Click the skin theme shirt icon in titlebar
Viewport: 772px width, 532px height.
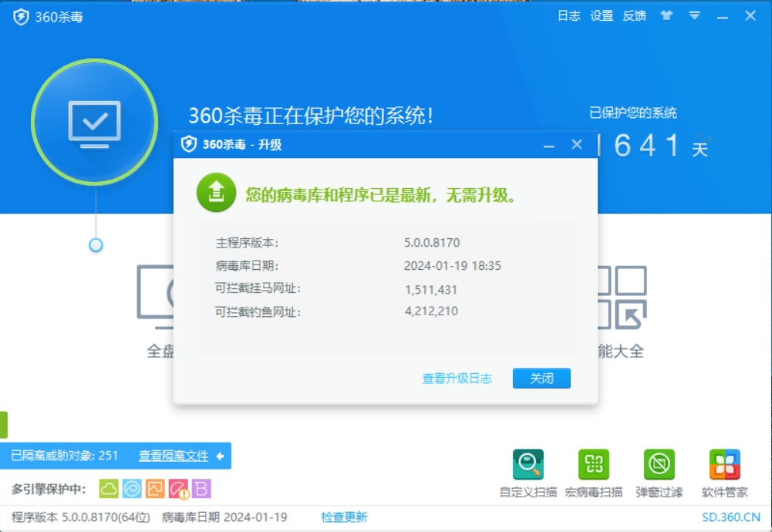[666, 15]
